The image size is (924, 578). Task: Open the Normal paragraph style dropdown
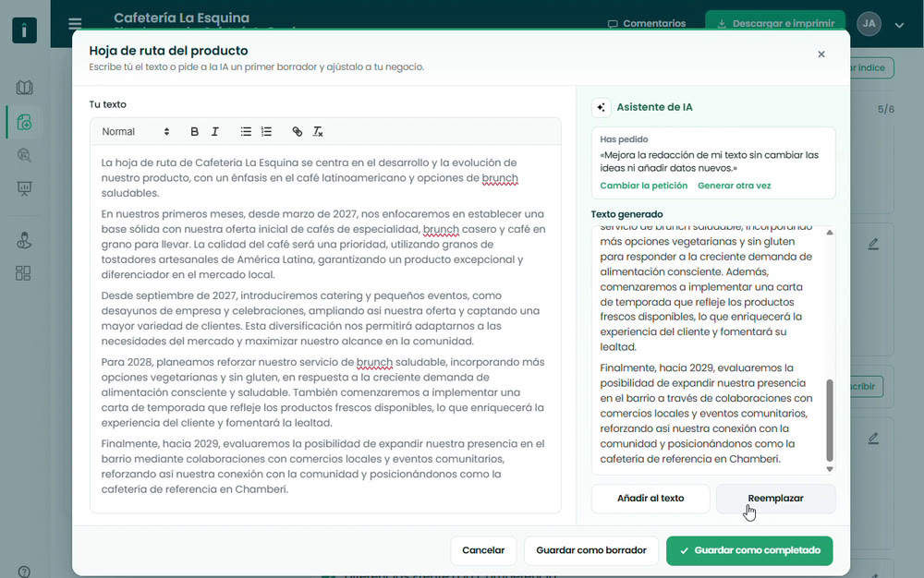coord(136,132)
